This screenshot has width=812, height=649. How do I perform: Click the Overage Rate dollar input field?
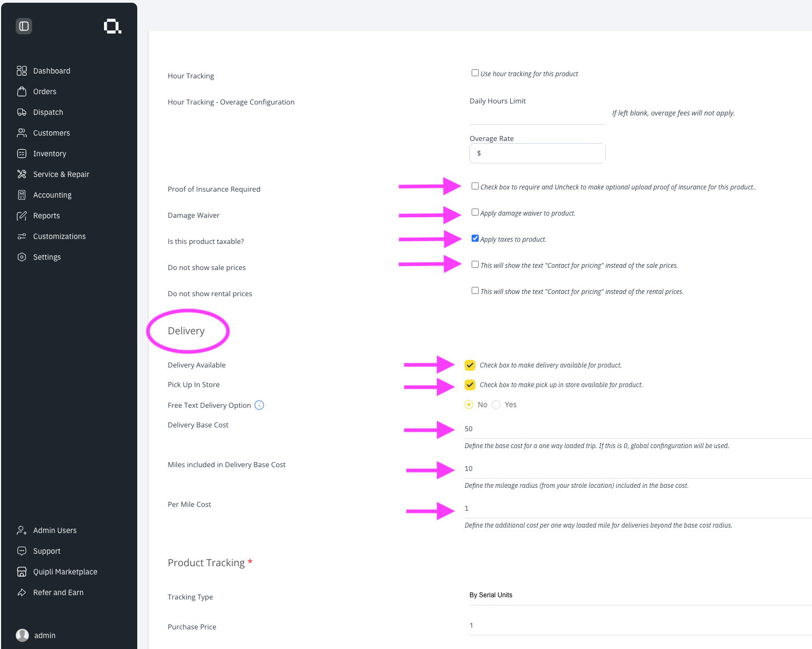537,154
